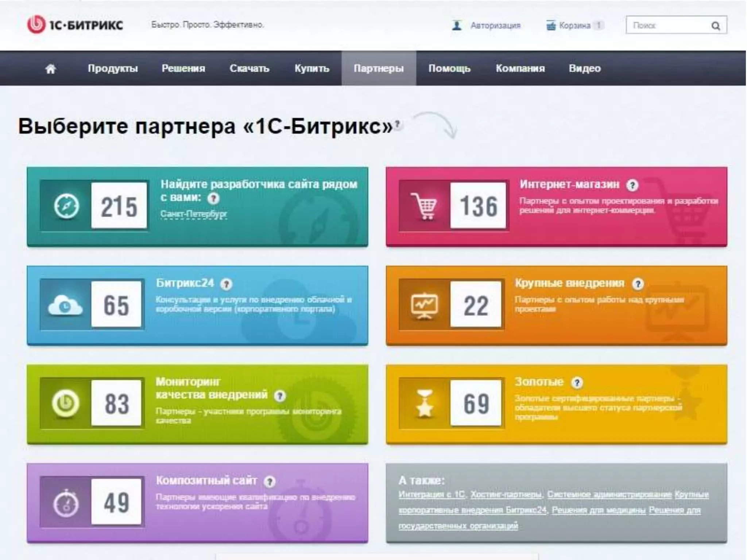Click the cloud clock icon in Битрикс24 tile
Screen dimensions: 747x560
(x=65, y=305)
